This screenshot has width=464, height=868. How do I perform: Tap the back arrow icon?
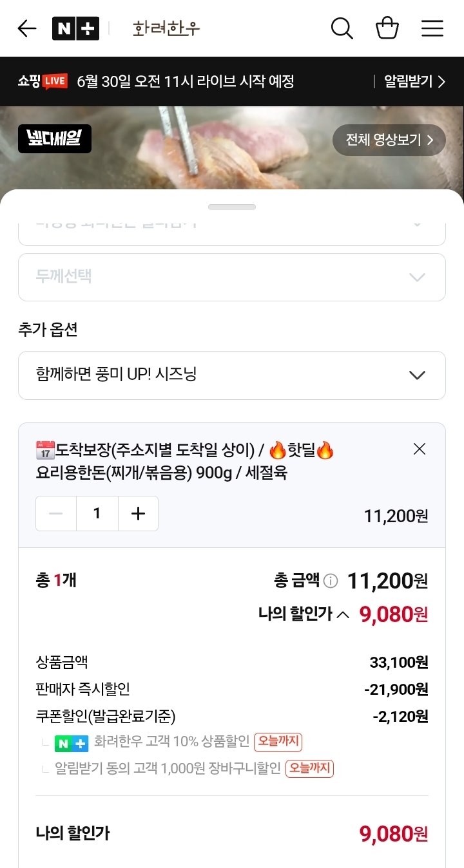click(x=27, y=28)
